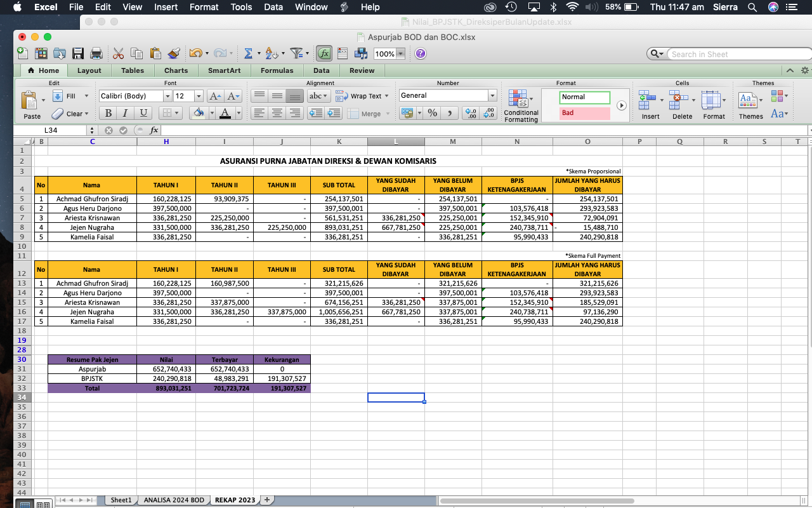Expand the General number format dropdown
Screen dimensions: 812x508
[x=492, y=95]
